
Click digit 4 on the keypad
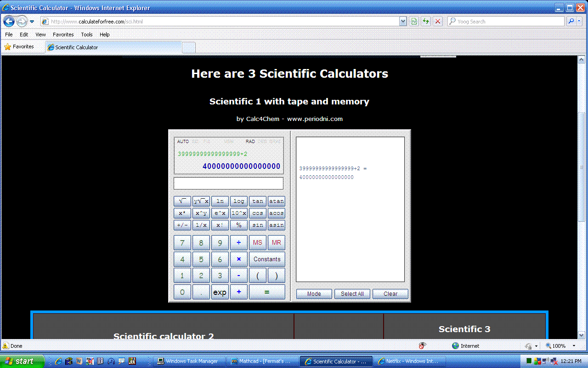182,259
